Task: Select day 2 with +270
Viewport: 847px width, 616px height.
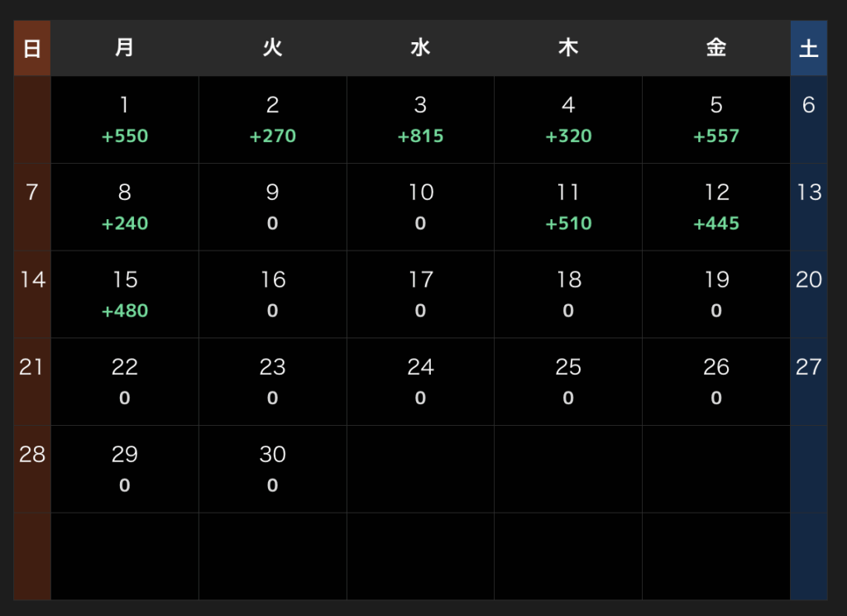Action: [273, 120]
